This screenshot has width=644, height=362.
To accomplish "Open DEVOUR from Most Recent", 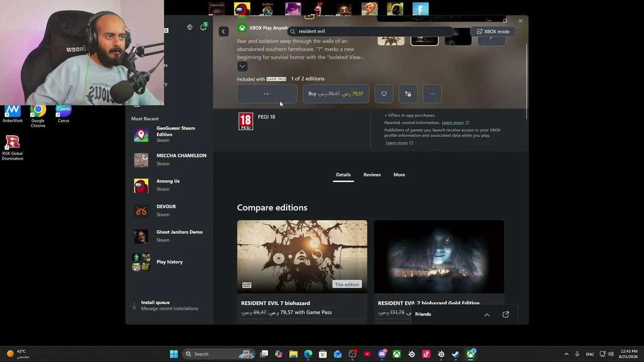I will [170, 211].
